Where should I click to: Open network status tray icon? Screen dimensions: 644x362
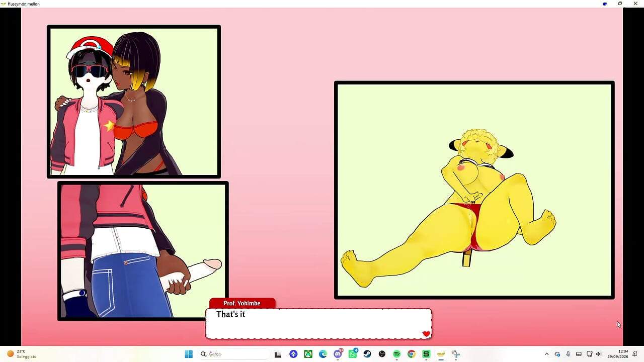coord(590,354)
